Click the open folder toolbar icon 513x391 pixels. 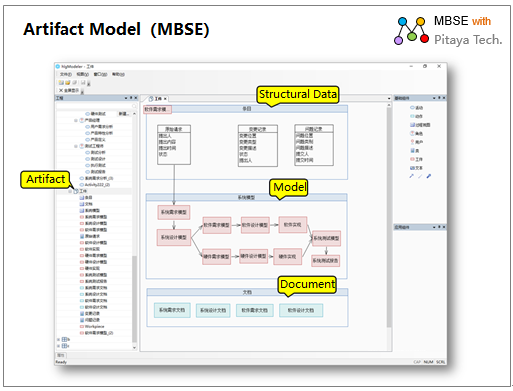(68, 83)
